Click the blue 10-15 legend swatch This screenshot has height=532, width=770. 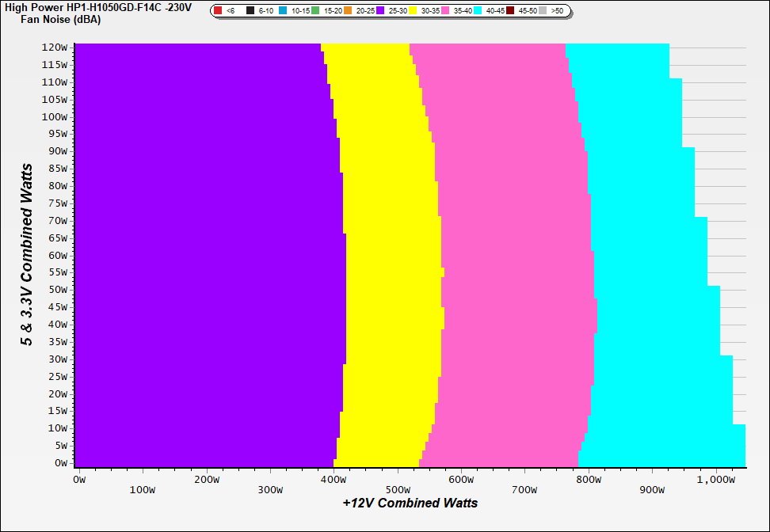point(283,11)
